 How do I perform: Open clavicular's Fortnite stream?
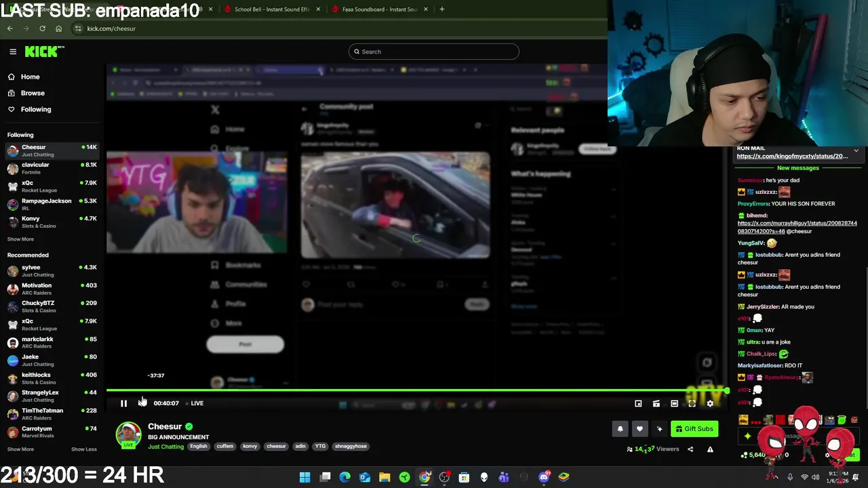pos(52,168)
